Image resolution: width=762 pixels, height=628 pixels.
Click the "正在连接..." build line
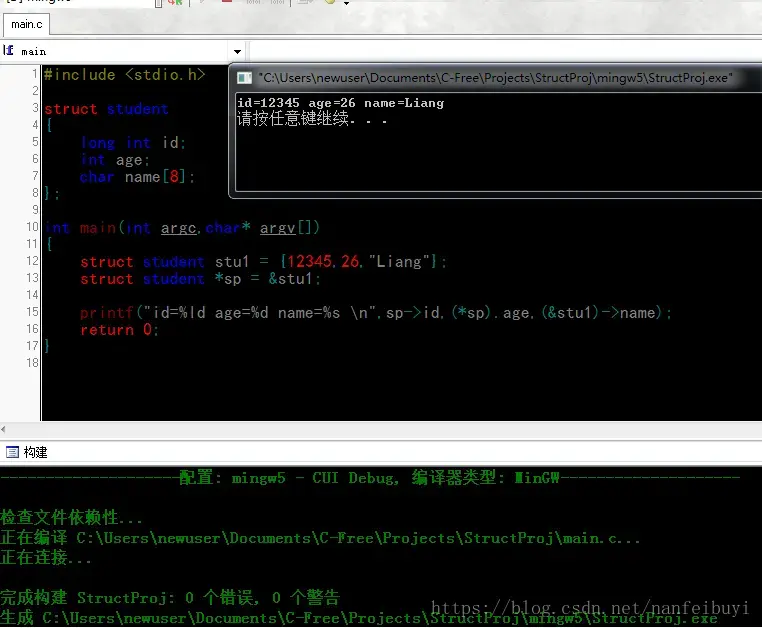tap(46, 558)
